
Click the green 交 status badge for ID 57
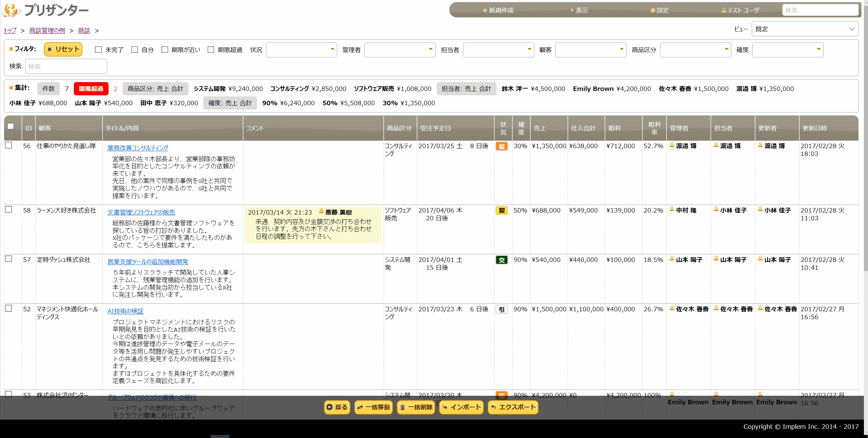tap(501, 260)
